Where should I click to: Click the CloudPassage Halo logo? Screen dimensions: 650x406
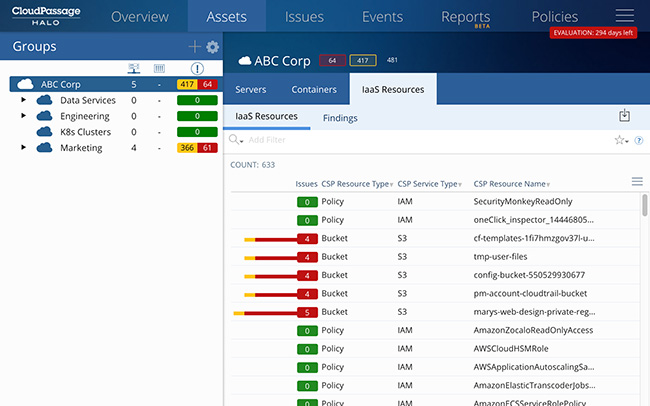(46, 16)
